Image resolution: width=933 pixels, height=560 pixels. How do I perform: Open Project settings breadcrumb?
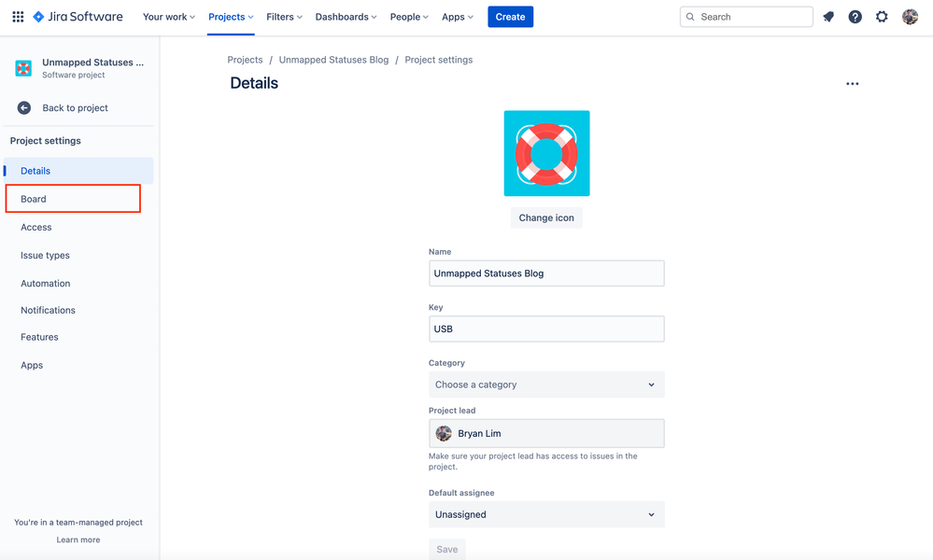coord(439,60)
